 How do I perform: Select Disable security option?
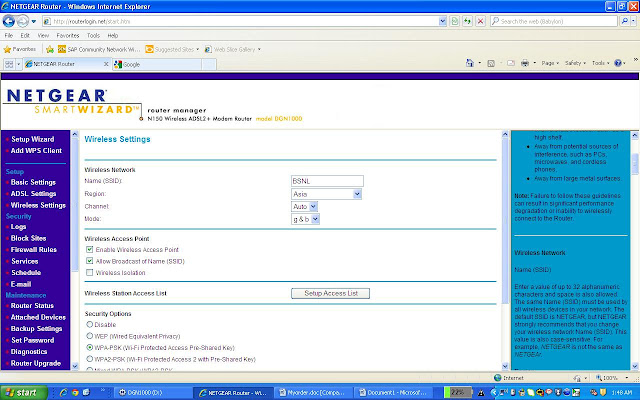coord(89,324)
